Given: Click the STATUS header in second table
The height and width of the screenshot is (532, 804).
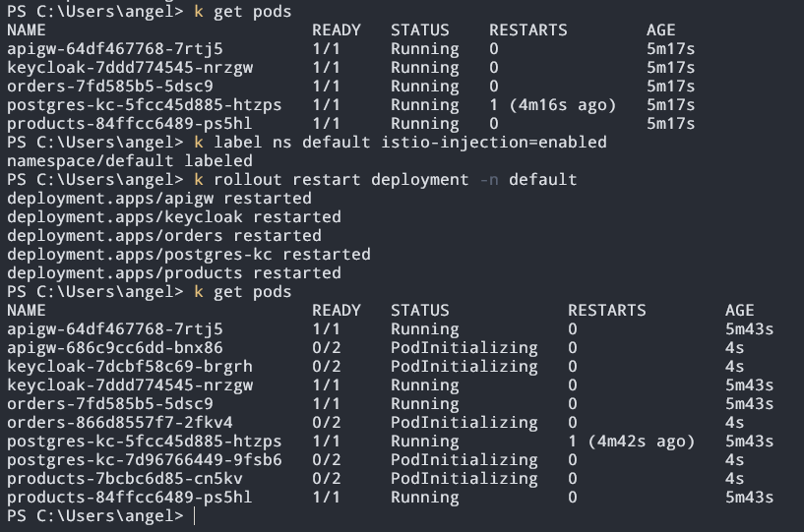Looking at the screenshot, I should [x=420, y=310].
